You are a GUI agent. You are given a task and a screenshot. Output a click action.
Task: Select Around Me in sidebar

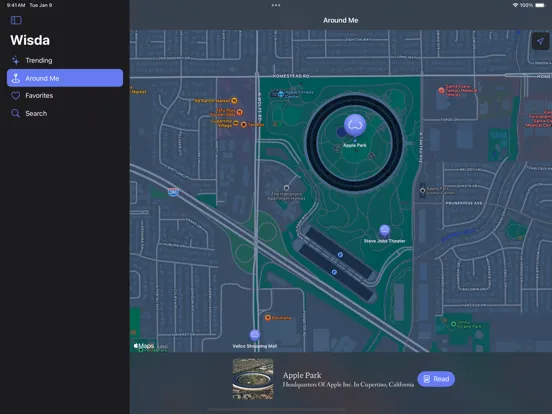pos(65,78)
